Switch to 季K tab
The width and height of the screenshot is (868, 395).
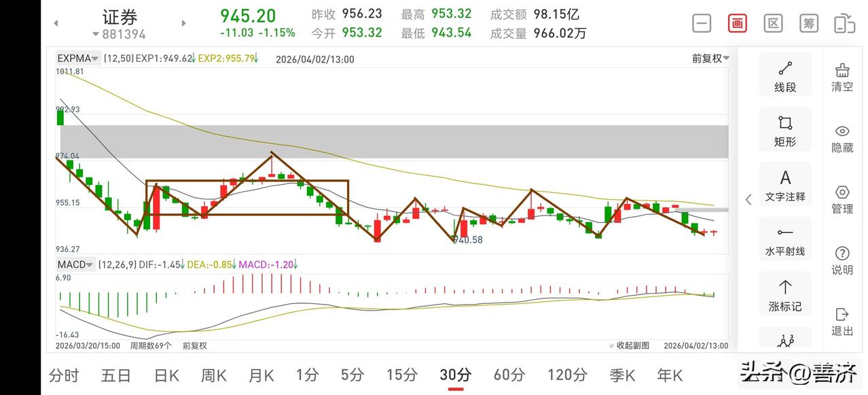point(621,375)
